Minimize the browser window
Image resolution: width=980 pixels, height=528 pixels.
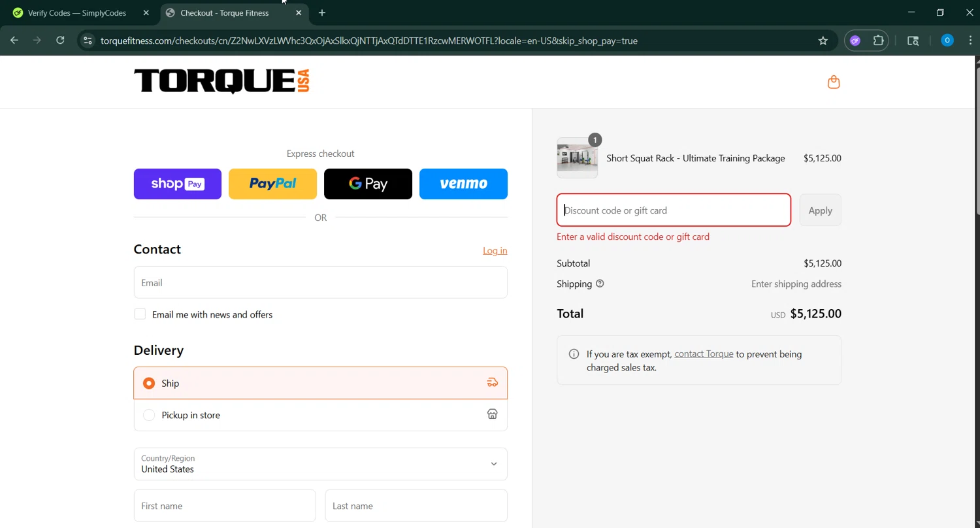(911, 12)
